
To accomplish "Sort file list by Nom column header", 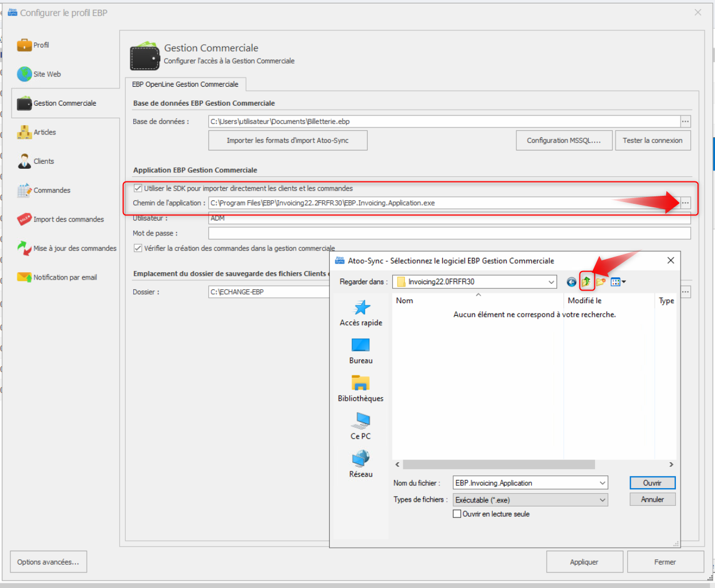I will point(478,300).
